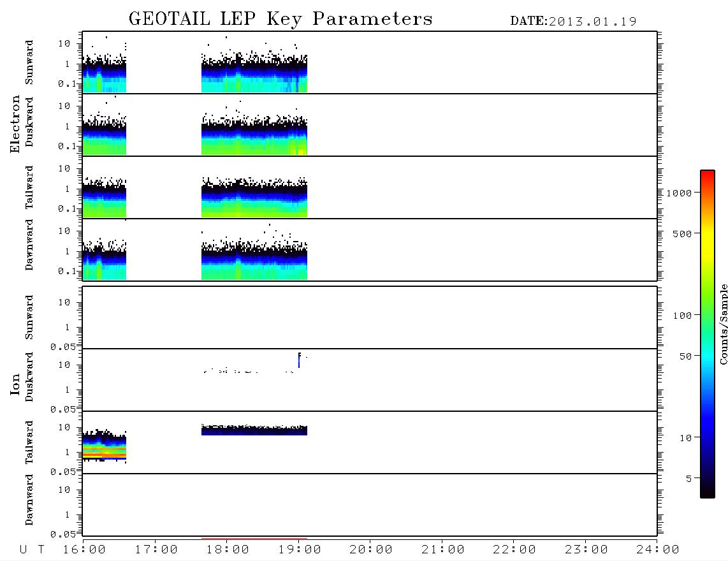Click the black bottom of the colorbar

(x=708, y=492)
